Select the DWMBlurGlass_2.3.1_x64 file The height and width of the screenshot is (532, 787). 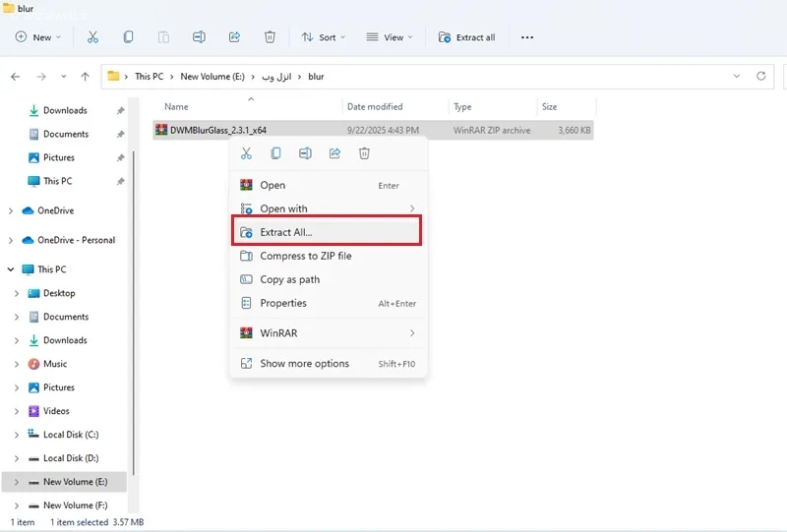(373, 130)
